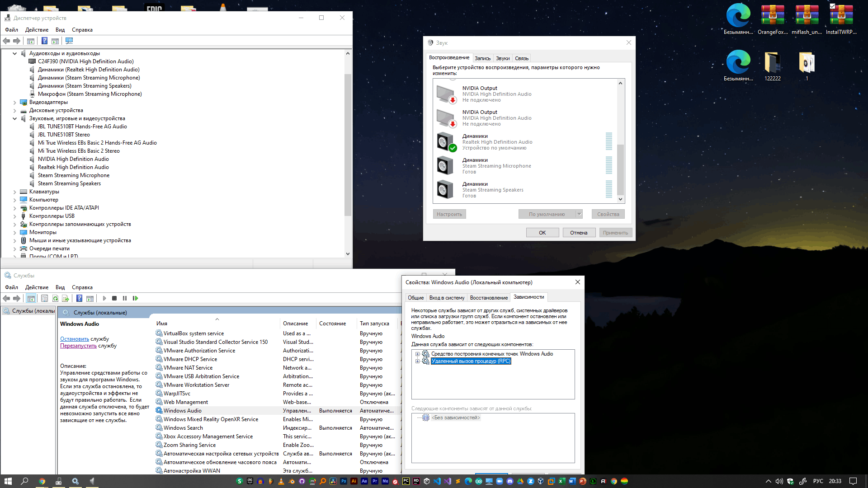This screenshot has width=868, height=488.
Task: Click Настроить button for audio device
Action: point(449,214)
